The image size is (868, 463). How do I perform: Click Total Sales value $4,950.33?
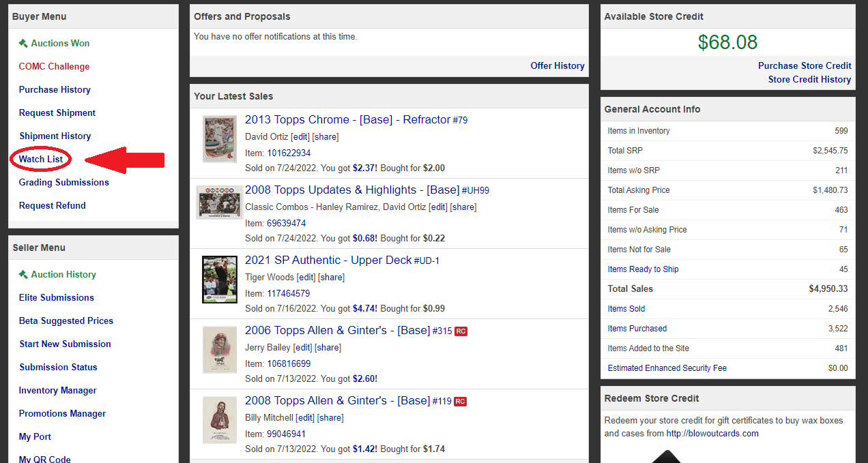coord(828,288)
